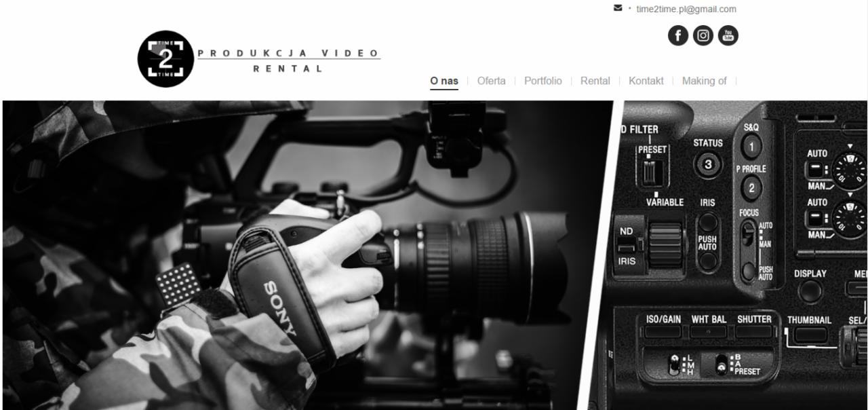Open the Instagram profile icon
Screen dimensions: 868x410
click(703, 35)
